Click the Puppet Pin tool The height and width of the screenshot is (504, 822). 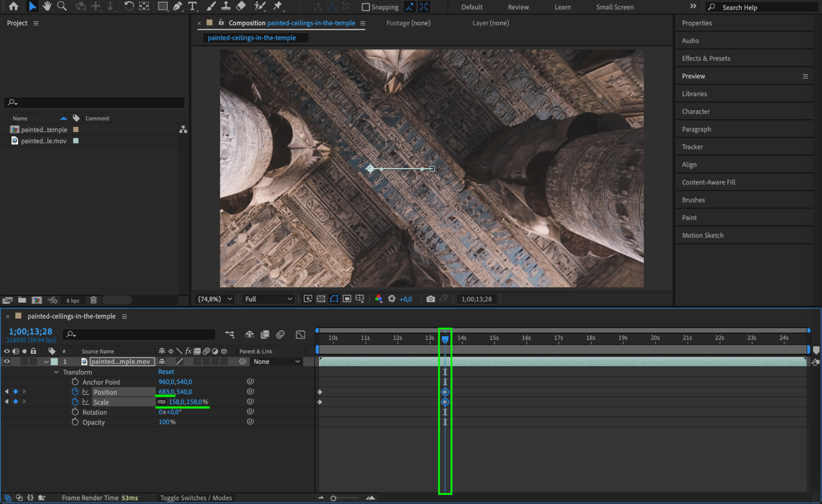[278, 6]
